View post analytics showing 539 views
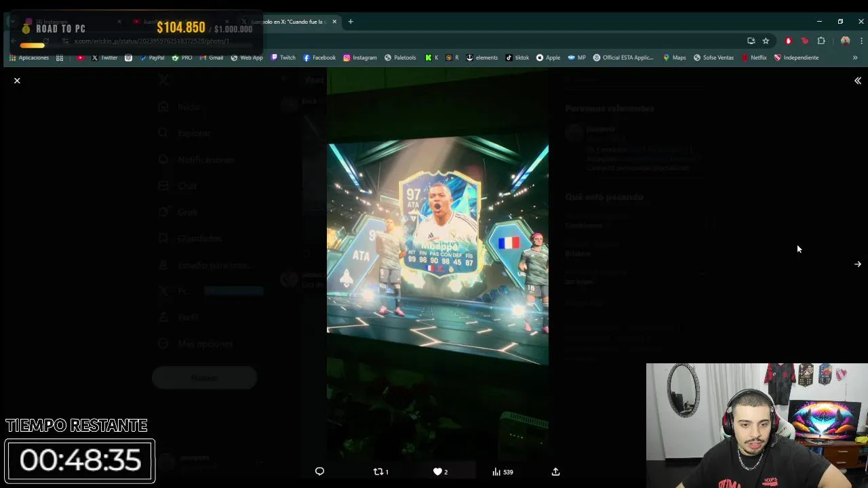Screen dimensions: 868x488 click(x=502, y=472)
